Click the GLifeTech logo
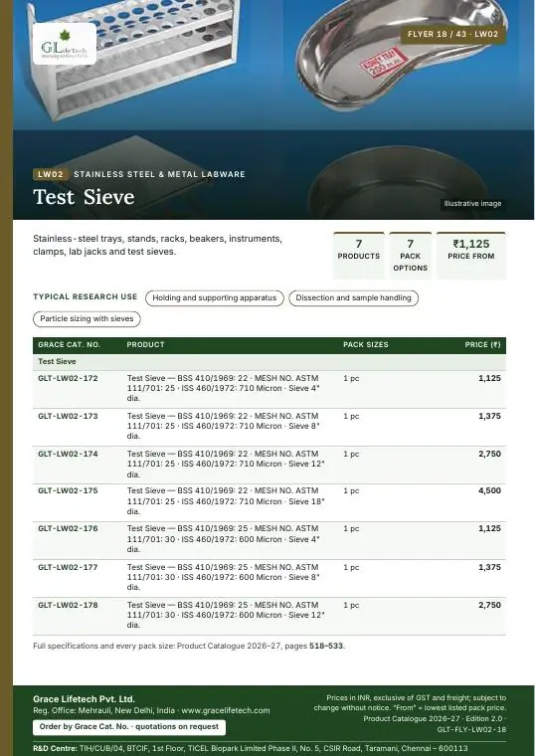Image resolution: width=535 pixels, height=756 pixels. pos(65,44)
